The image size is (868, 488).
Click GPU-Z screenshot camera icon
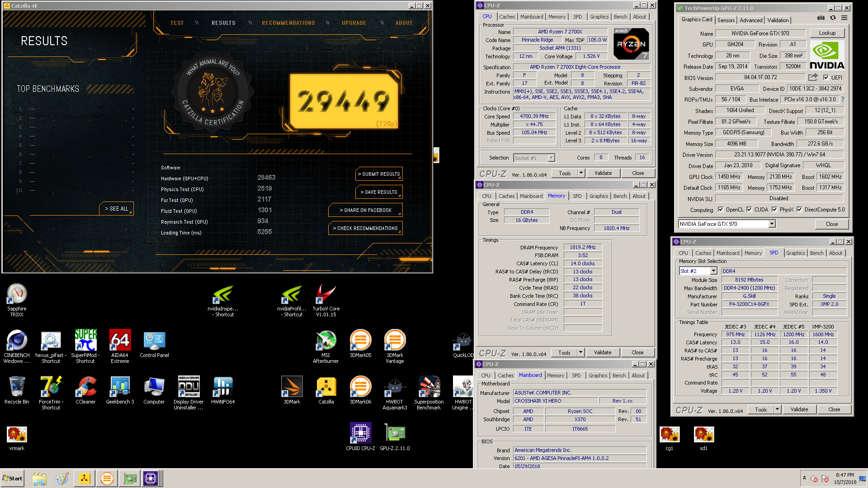coord(821,18)
